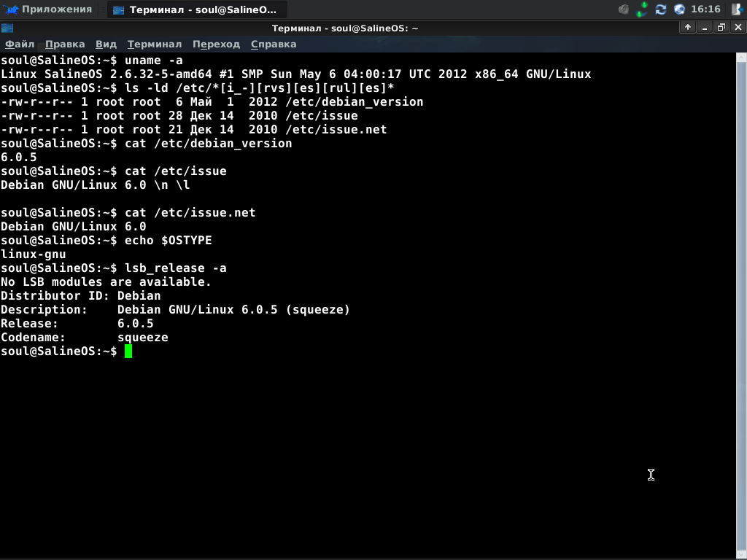Click the 'ls -ld /etc/*[i_-][rvs][es][rul][es]*' command
This screenshot has height=560, width=747.
(x=259, y=88)
